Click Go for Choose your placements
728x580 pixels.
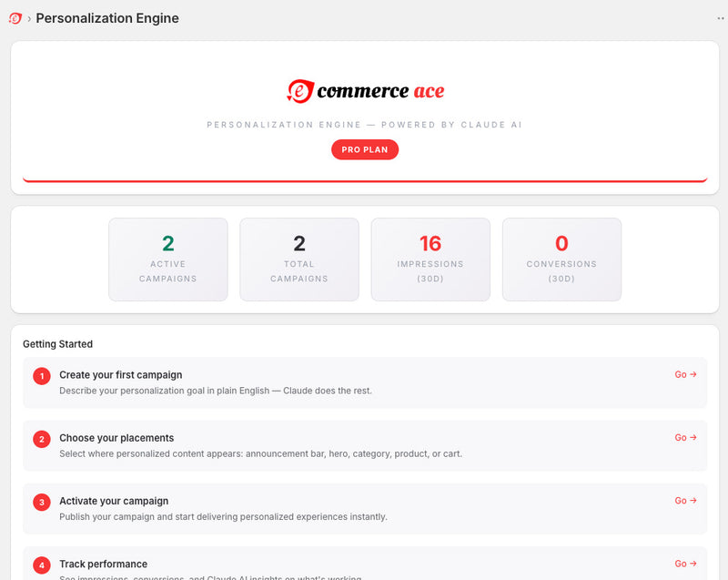pos(686,437)
